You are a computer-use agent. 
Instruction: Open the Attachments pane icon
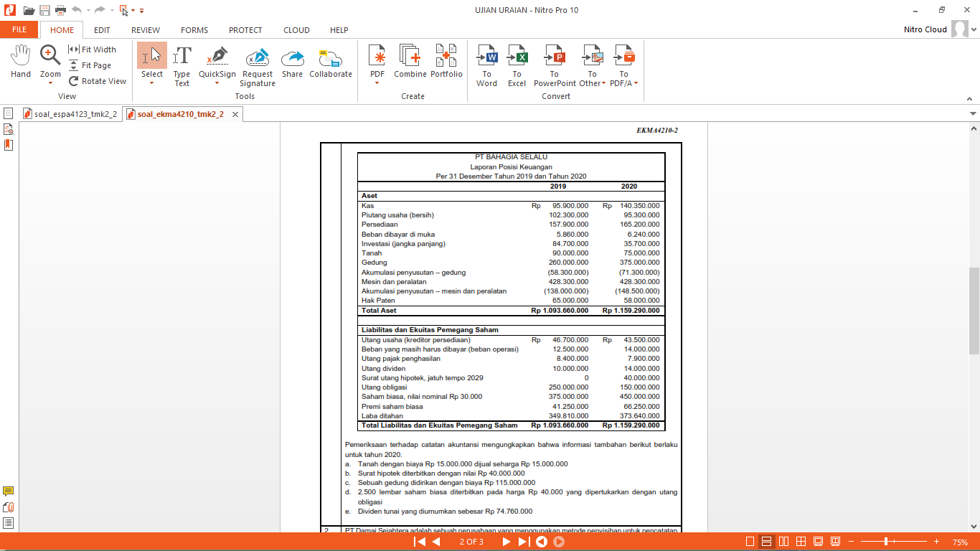(8, 507)
